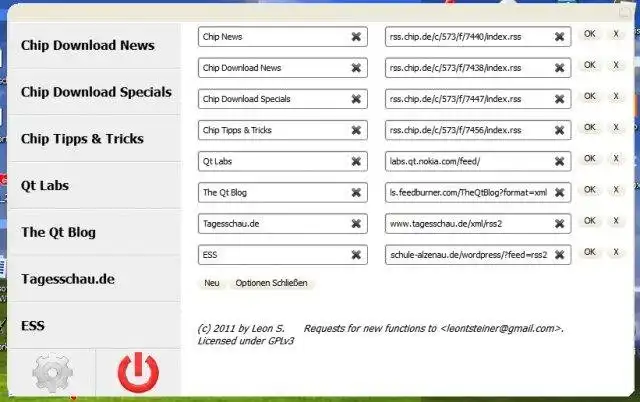640x402 pixels.
Task: Clear the schule-alzenau.de URL field
Action: pos(559,255)
